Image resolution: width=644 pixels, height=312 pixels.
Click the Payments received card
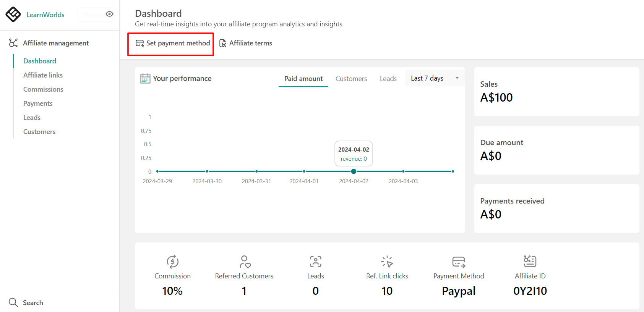click(x=556, y=209)
